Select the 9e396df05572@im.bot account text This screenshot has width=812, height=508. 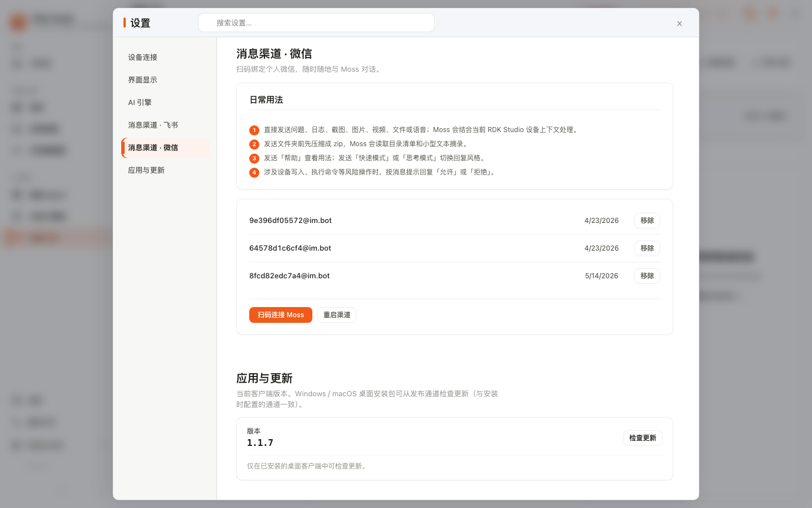(290, 221)
